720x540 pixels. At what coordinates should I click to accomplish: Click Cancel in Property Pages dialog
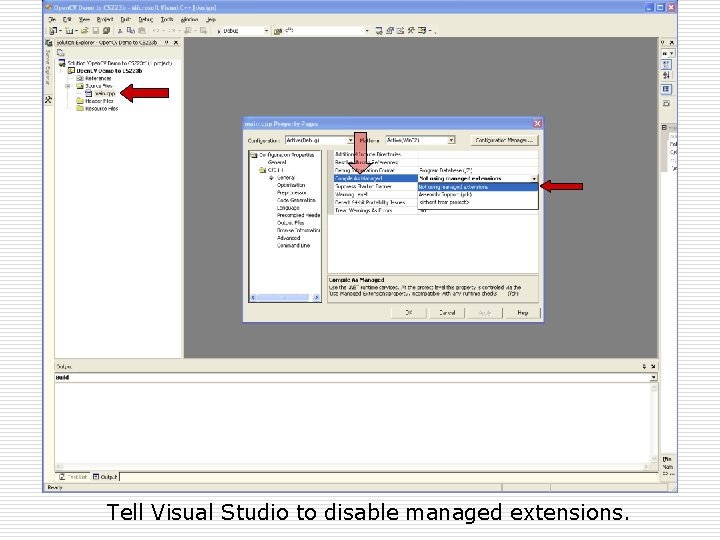point(447,313)
